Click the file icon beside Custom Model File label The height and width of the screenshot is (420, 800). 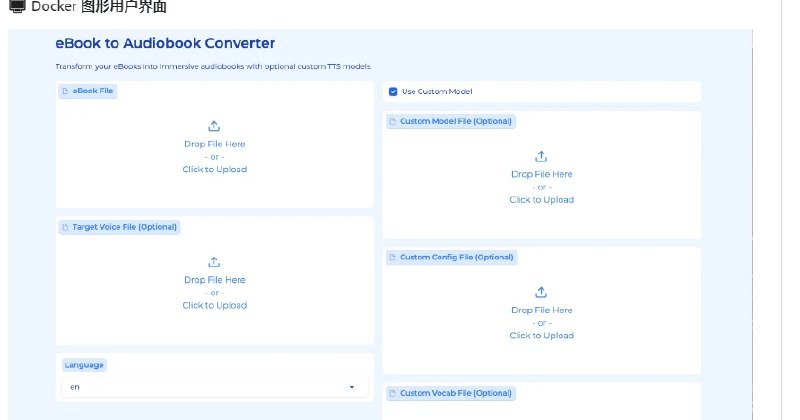click(393, 121)
